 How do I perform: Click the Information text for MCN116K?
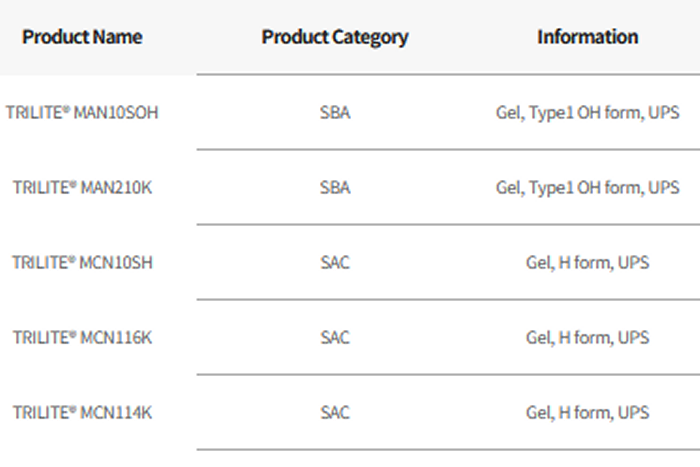tap(587, 337)
